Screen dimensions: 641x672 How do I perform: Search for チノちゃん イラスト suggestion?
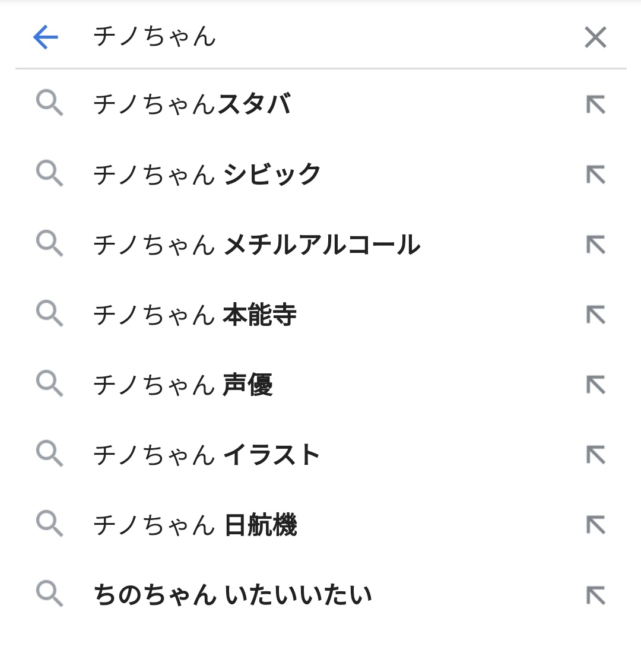click(207, 455)
